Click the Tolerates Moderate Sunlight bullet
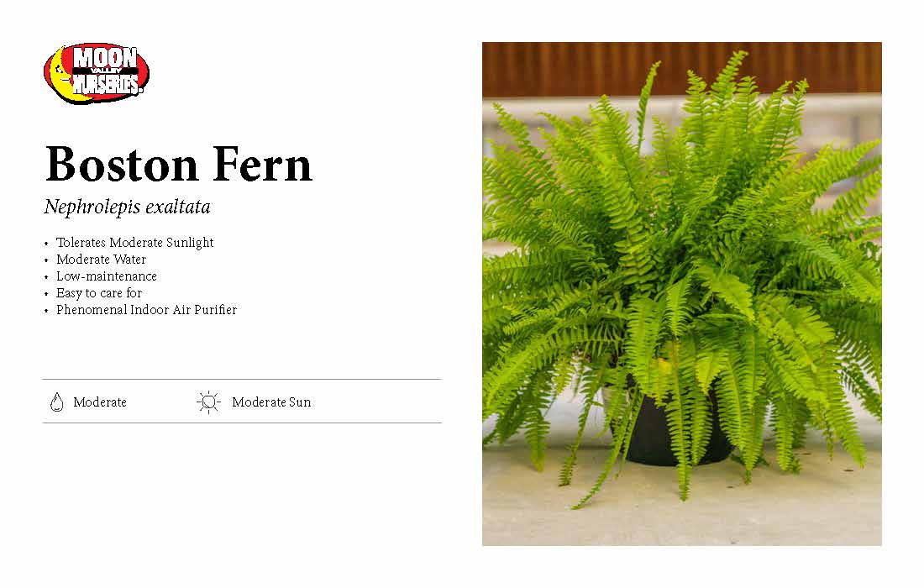The image size is (924, 588). click(x=134, y=243)
